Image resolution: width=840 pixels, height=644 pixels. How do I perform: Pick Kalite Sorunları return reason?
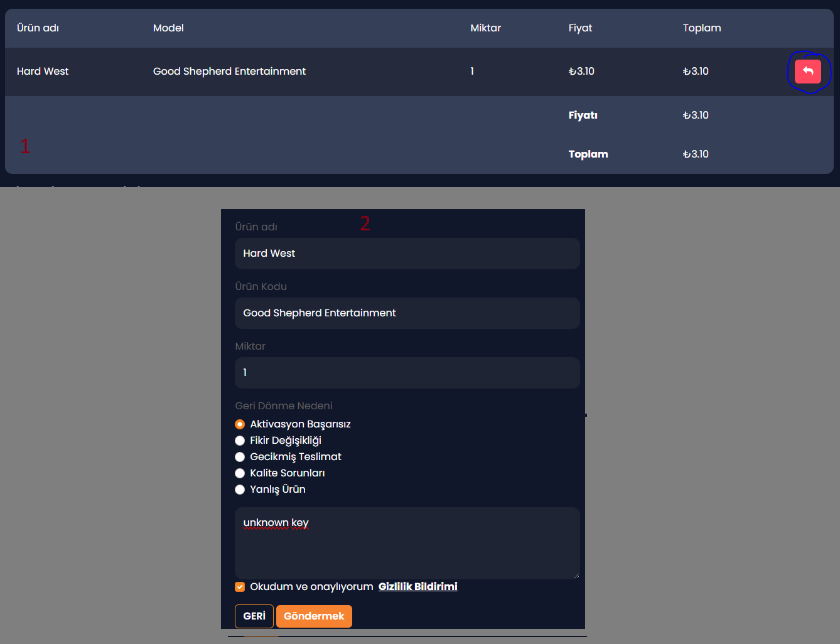[x=240, y=473]
